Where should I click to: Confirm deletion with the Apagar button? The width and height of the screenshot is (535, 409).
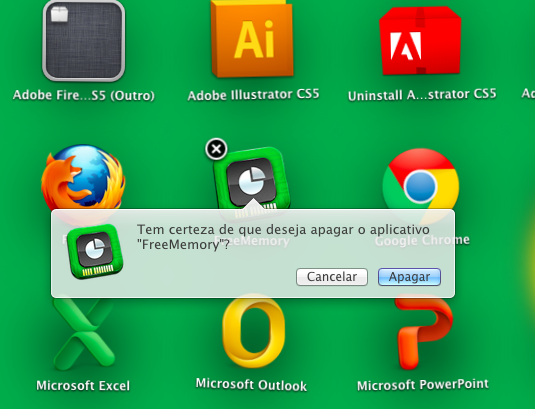point(409,277)
